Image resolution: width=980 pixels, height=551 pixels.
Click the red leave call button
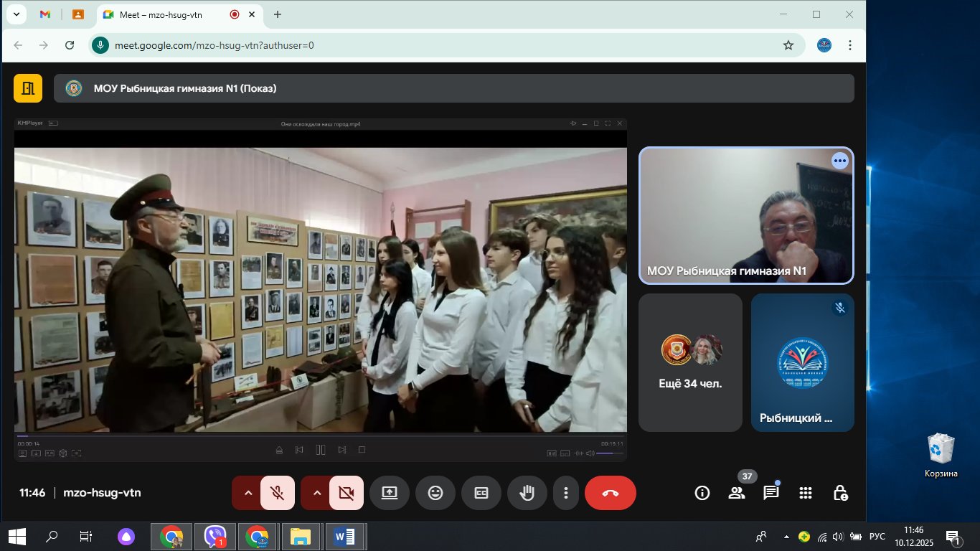coord(610,493)
